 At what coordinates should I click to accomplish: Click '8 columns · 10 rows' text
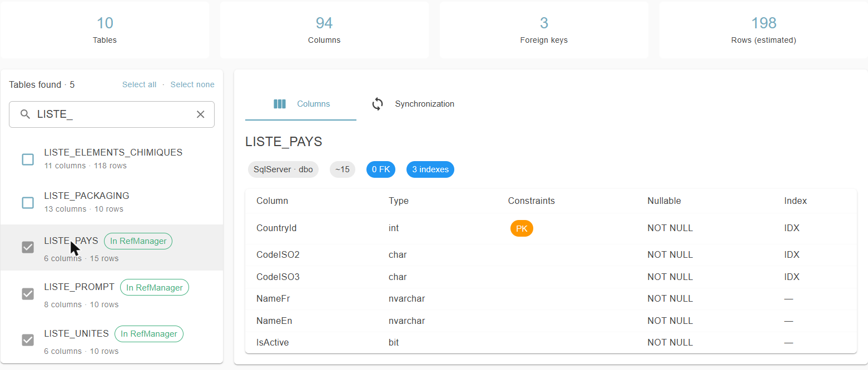[81, 304]
